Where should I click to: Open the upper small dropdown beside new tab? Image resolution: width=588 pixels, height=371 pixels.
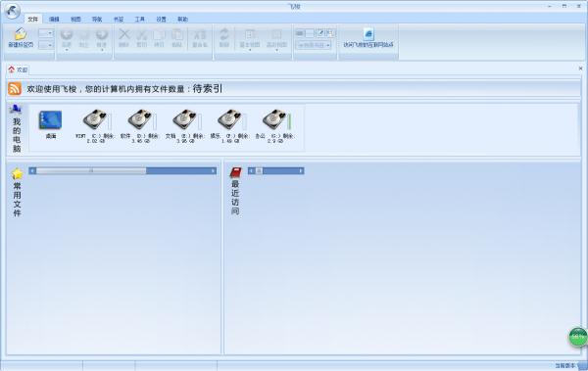tap(46, 33)
